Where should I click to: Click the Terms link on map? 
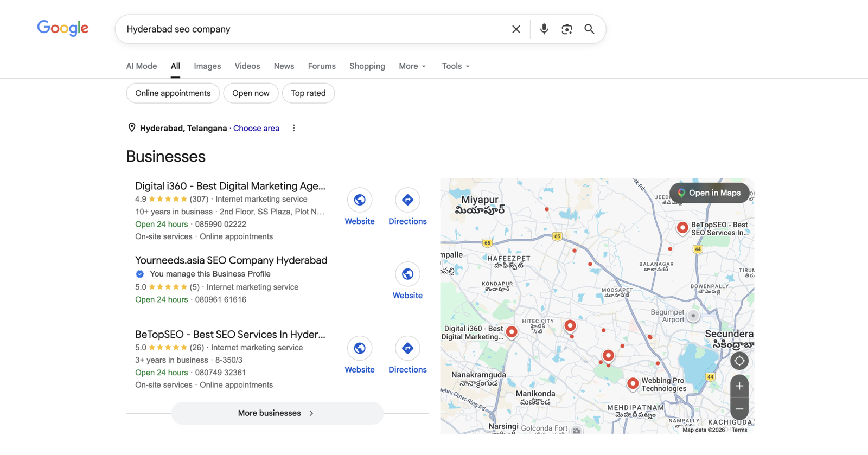click(739, 430)
